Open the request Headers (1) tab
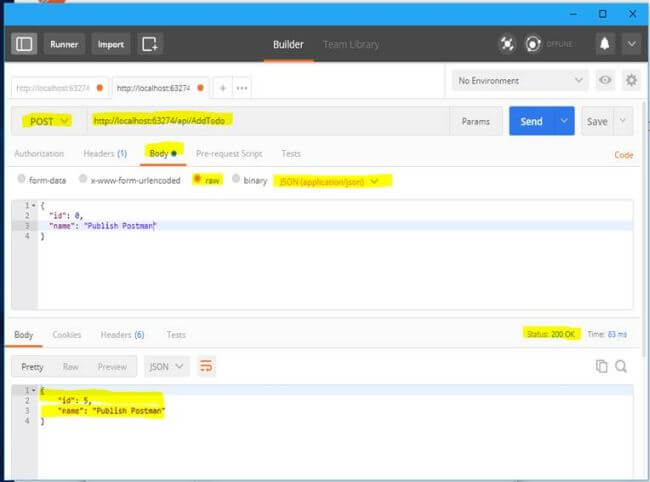Viewport: 650px width, 482px height. [105, 154]
